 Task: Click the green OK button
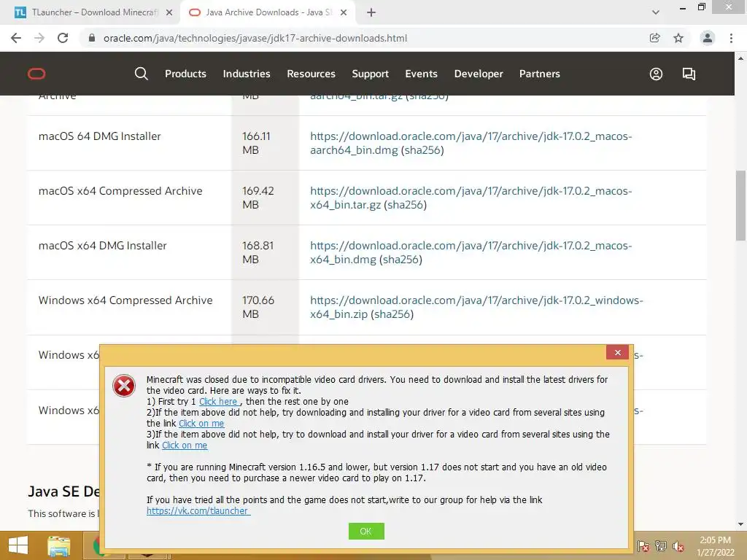[x=366, y=531]
